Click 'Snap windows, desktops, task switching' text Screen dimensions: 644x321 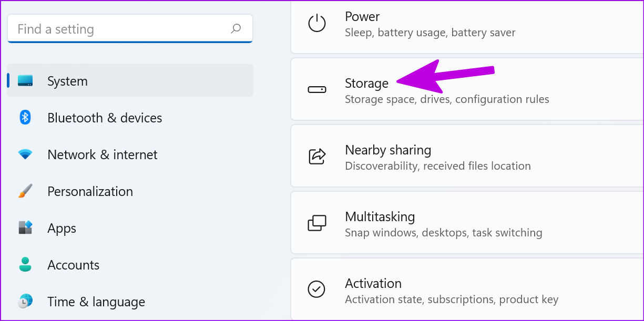pos(444,233)
